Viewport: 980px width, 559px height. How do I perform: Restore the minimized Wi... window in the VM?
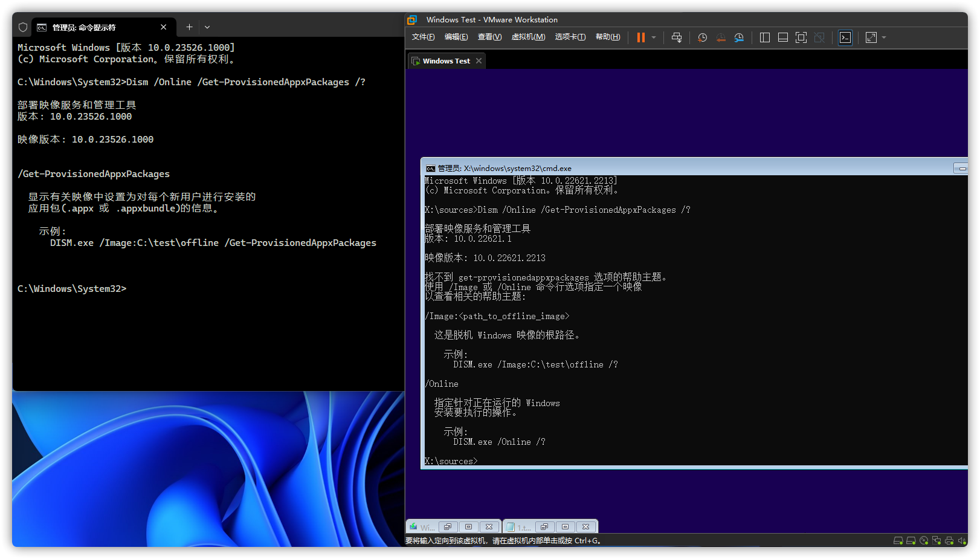[x=448, y=526]
